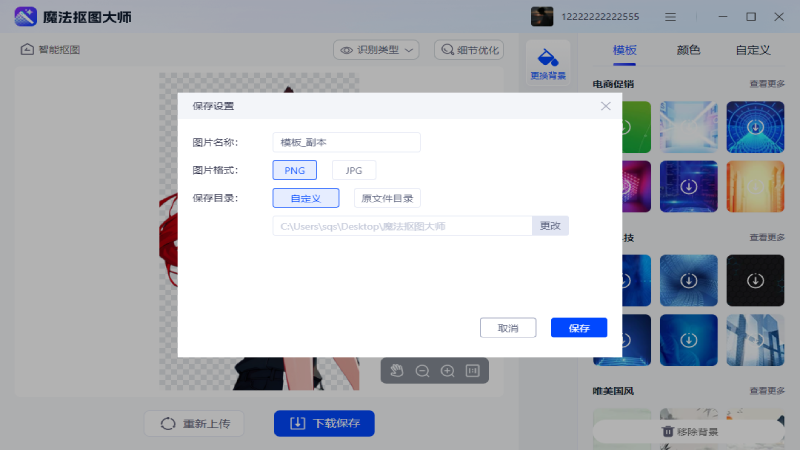Click the 魔法抠图大师 app logo icon
Viewport: 800px width, 450px height.
tap(26, 16)
